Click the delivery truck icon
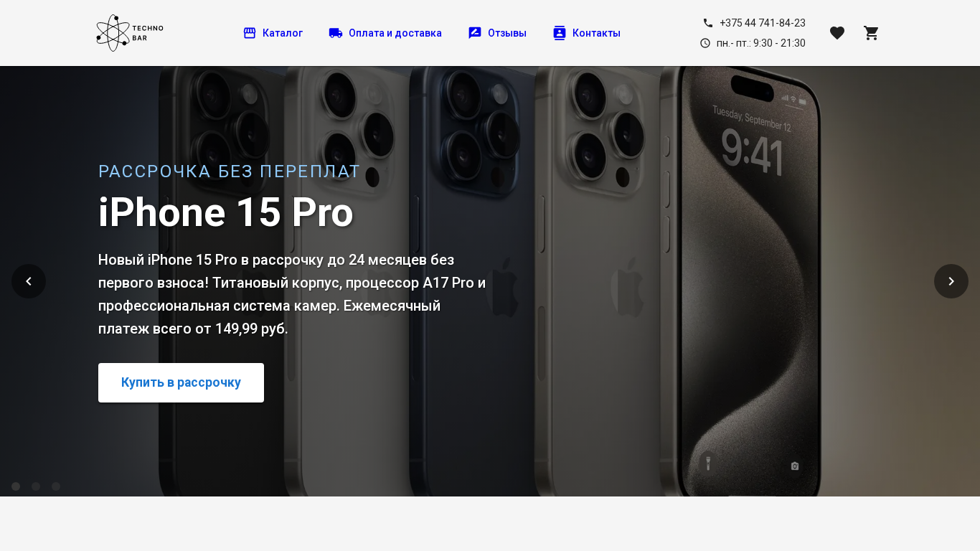The width and height of the screenshot is (980, 551). (336, 33)
